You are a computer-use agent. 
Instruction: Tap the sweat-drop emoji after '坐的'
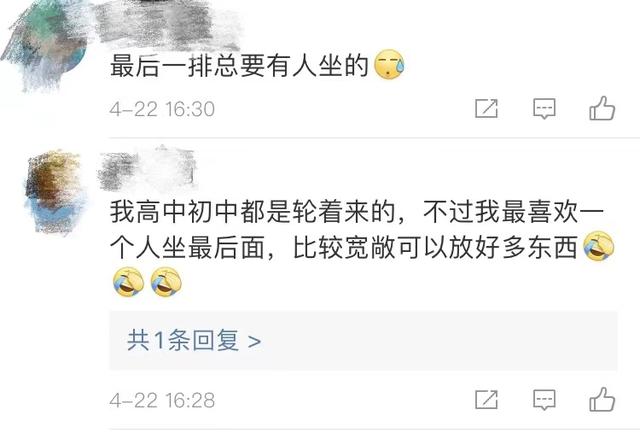coord(389,64)
